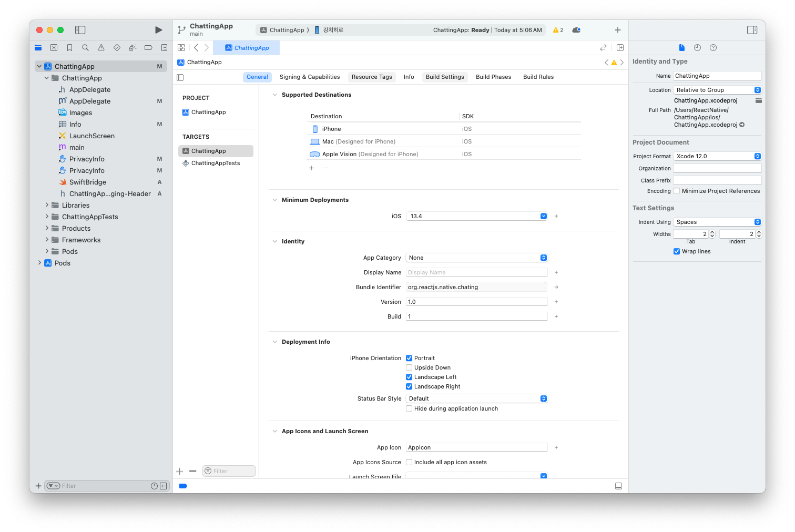Open the source control bookmark navigator icon
The image size is (795, 532).
point(69,48)
